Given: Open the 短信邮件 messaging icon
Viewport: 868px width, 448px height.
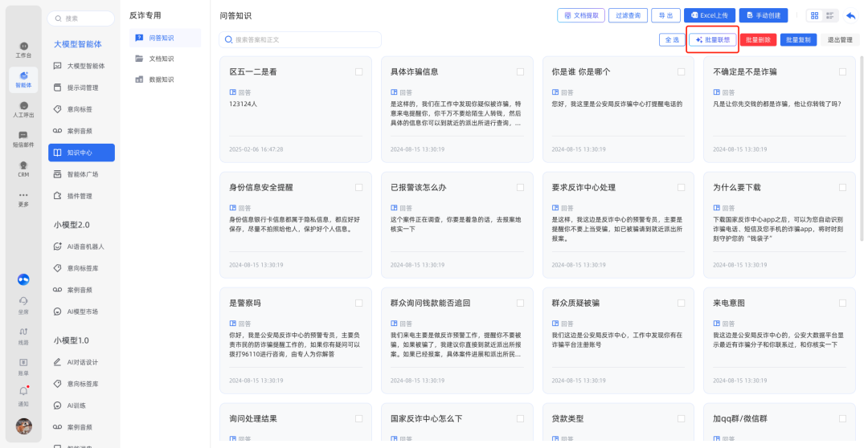Looking at the screenshot, I should (23, 139).
